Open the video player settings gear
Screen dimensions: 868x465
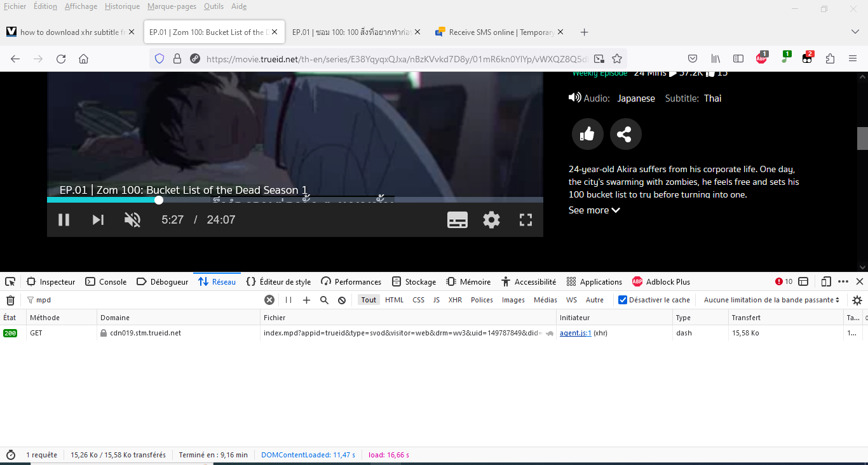491,220
